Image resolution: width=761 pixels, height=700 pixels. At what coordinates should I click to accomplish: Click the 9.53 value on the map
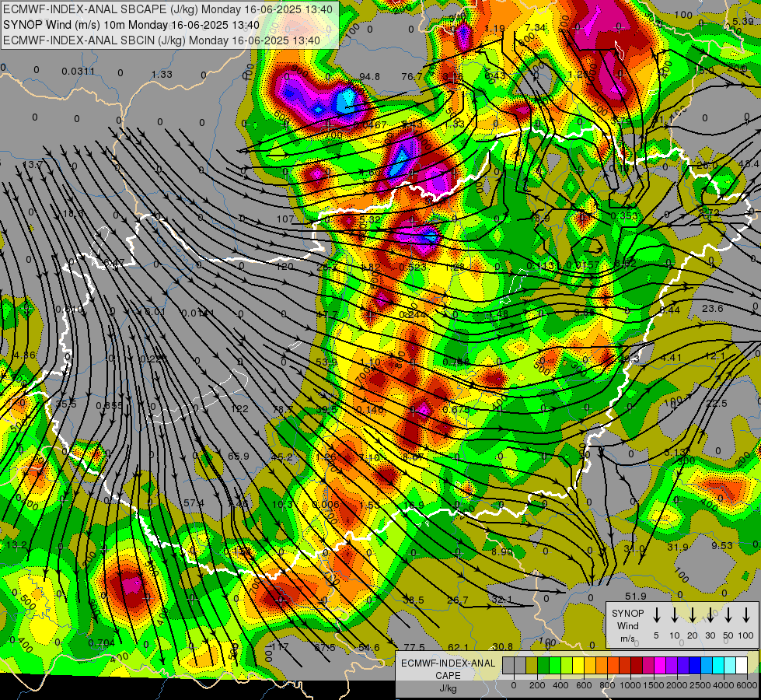click(x=722, y=545)
